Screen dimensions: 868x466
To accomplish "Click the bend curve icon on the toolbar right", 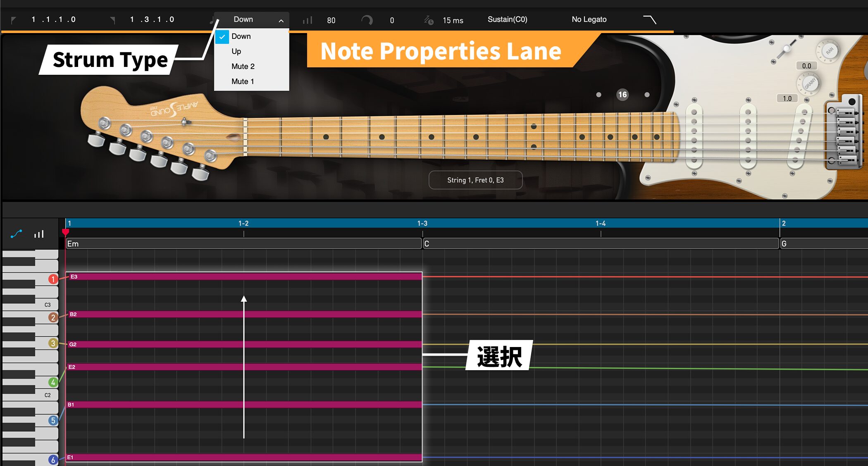I will tap(650, 19).
